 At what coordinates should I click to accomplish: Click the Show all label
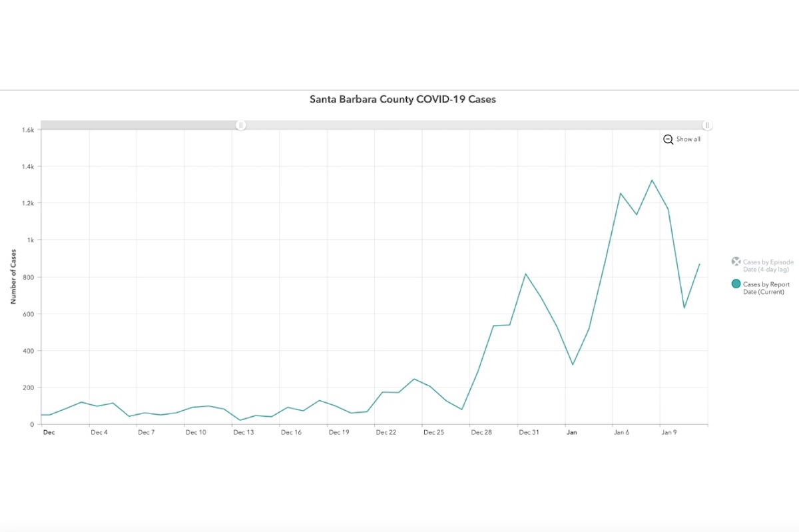(688, 139)
